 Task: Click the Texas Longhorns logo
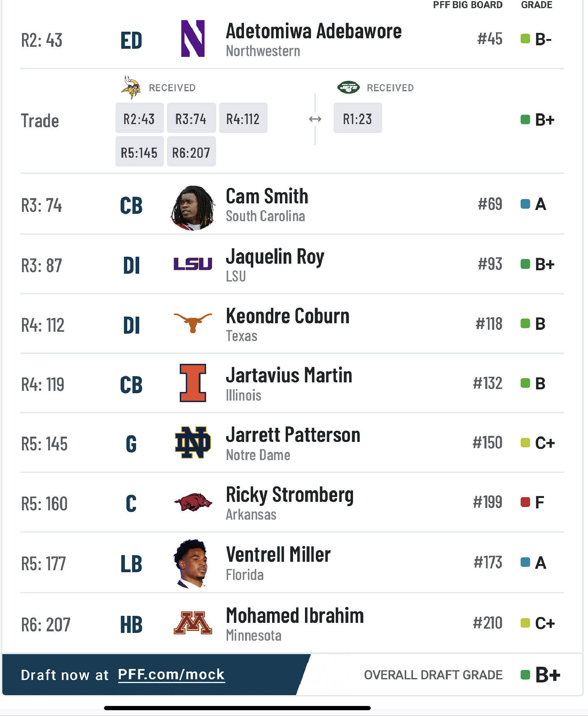pos(193,322)
